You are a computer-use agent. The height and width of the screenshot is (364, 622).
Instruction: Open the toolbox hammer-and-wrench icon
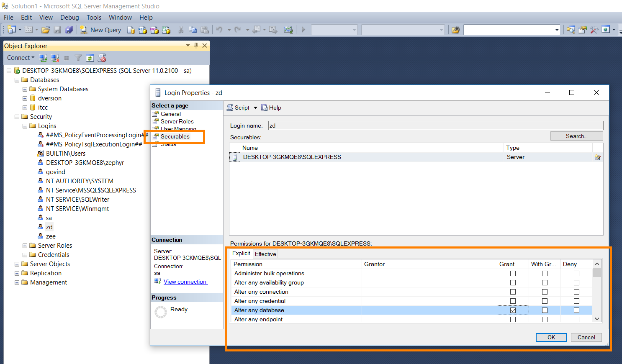(x=594, y=30)
